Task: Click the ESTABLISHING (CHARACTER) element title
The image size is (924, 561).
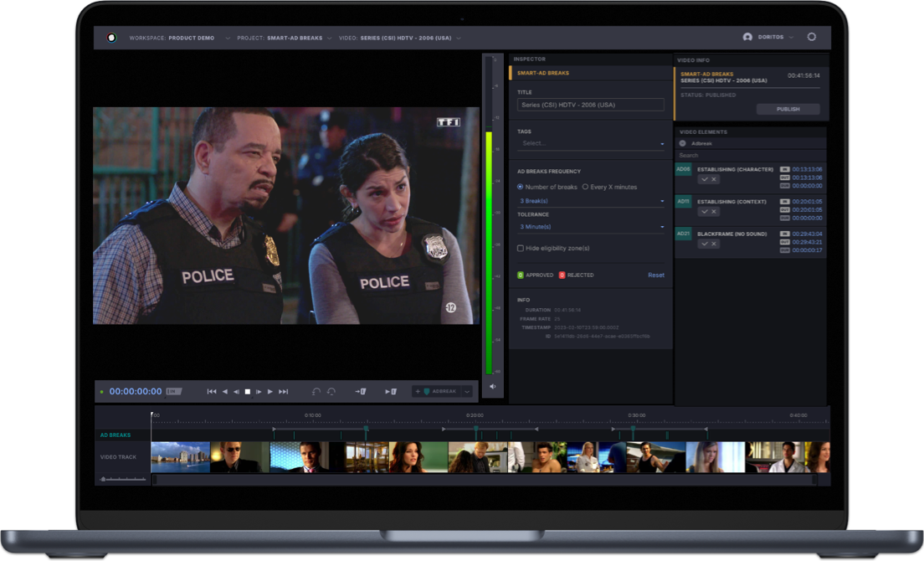Action: pos(735,170)
